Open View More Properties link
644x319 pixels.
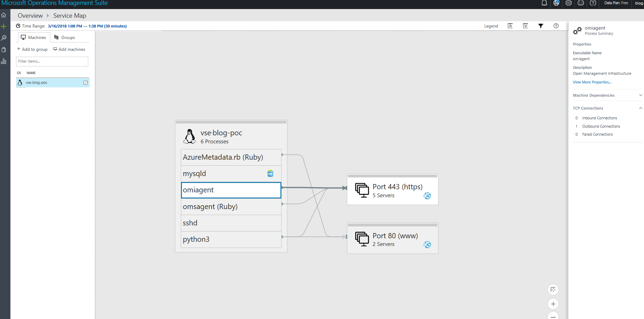click(x=592, y=82)
